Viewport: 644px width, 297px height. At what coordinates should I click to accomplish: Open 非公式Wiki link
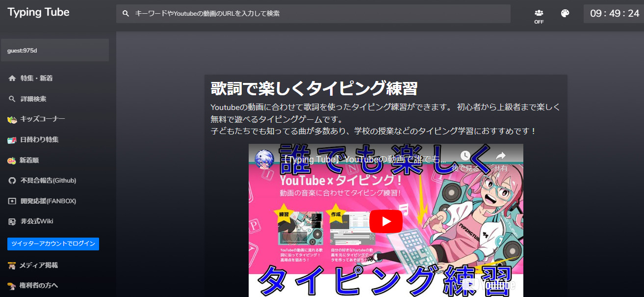[x=37, y=221]
